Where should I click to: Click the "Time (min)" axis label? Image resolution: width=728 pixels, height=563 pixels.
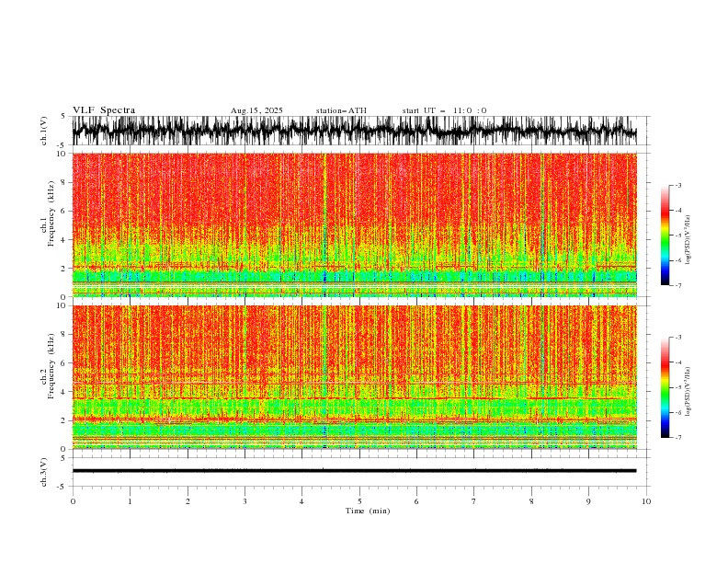coord(368,511)
